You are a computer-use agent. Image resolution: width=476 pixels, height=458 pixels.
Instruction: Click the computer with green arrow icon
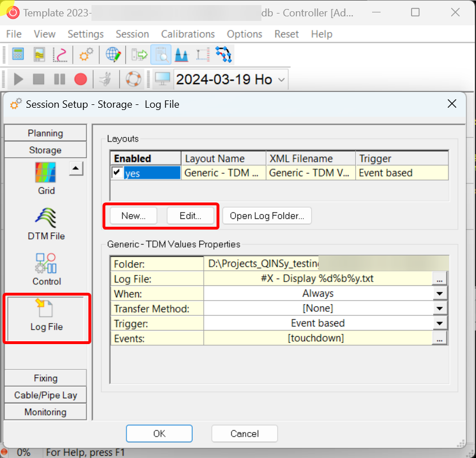pos(139,55)
